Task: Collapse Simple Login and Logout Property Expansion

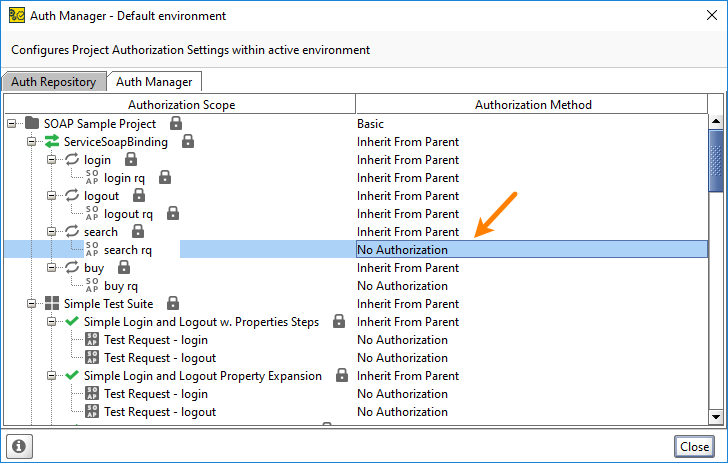Action: [x=52, y=376]
